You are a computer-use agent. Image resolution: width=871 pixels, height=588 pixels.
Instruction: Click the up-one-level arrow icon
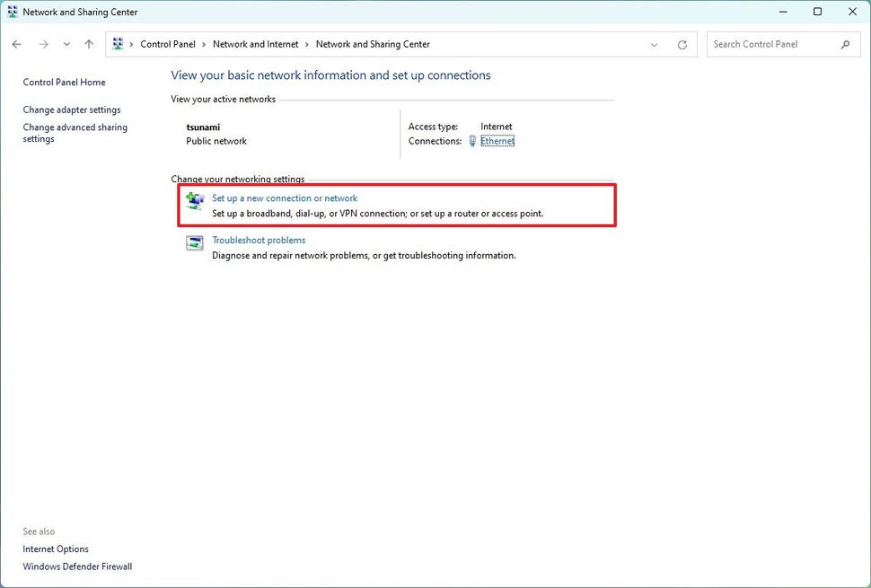click(x=88, y=43)
